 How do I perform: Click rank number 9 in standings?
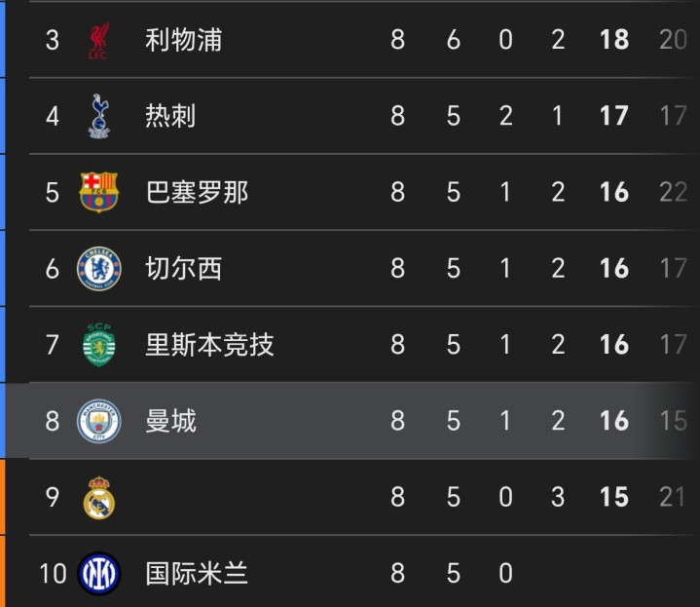point(53,497)
